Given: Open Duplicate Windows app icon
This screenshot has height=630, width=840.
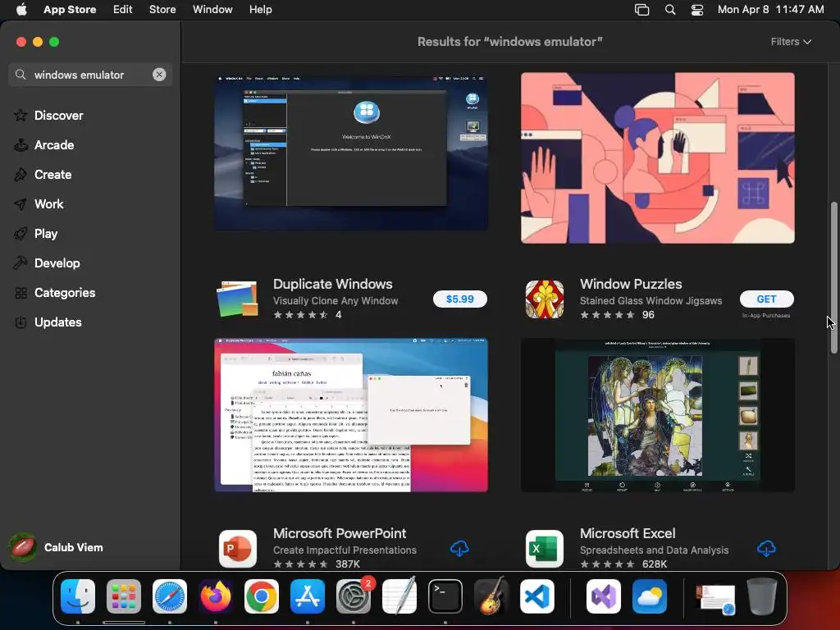Looking at the screenshot, I should (x=237, y=299).
